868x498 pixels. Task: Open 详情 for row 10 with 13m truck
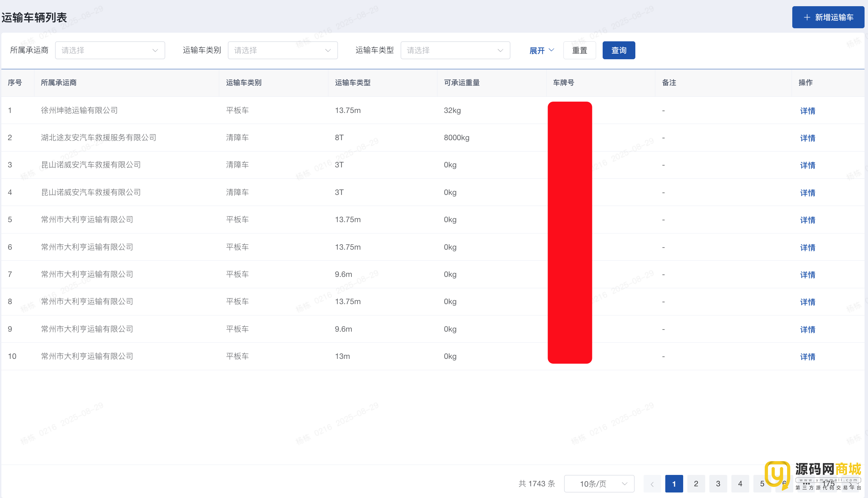[x=807, y=356]
